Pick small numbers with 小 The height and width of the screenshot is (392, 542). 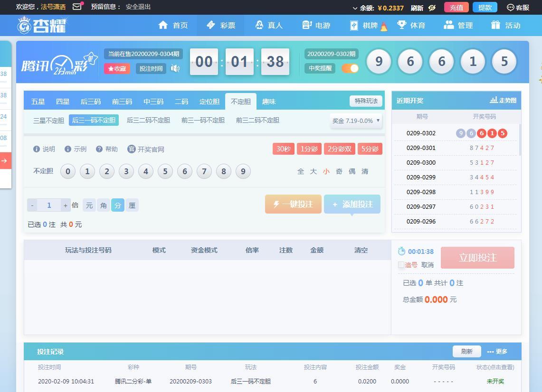point(326,171)
